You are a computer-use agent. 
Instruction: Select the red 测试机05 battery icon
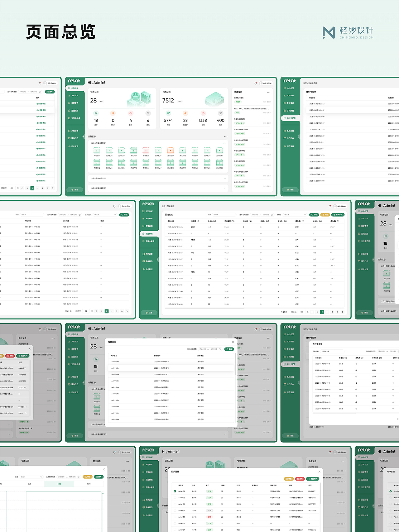(146, 150)
